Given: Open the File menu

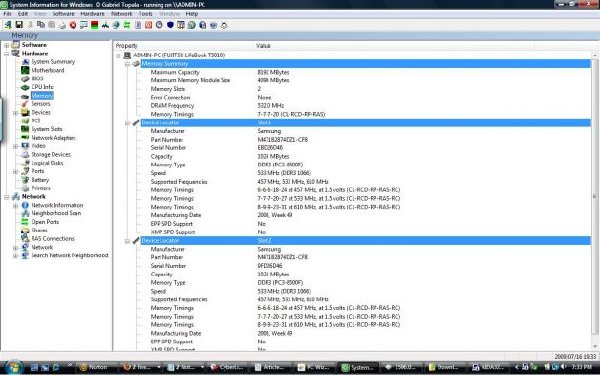Looking at the screenshot, I should point(7,13).
